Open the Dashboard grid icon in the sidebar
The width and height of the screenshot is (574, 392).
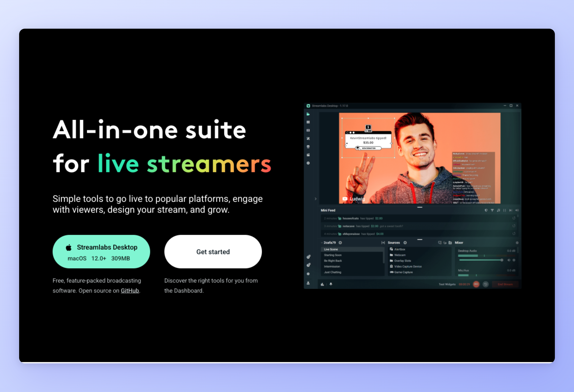308,122
